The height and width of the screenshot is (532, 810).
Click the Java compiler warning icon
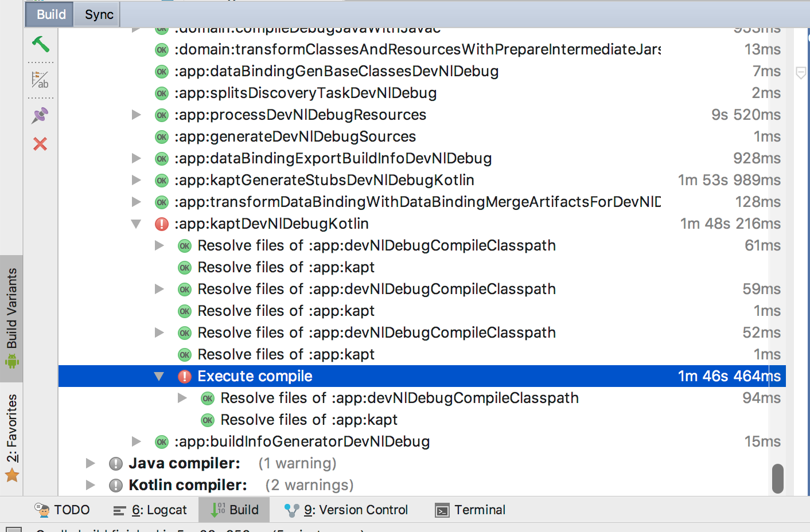pos(116,464)
